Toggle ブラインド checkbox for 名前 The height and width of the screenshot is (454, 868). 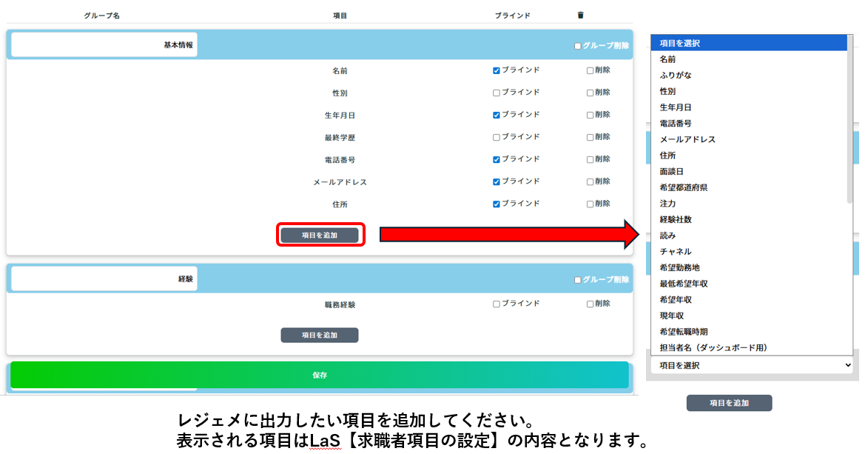(497, 71)
